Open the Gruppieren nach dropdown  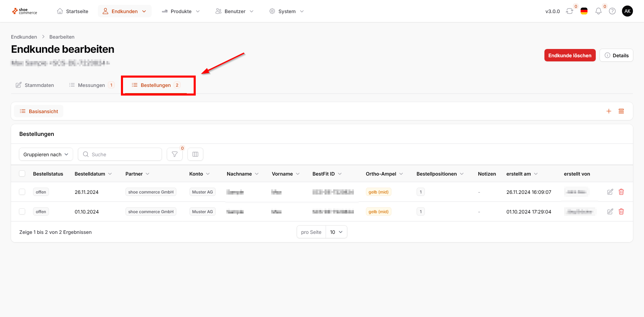[x=46, y=154]
